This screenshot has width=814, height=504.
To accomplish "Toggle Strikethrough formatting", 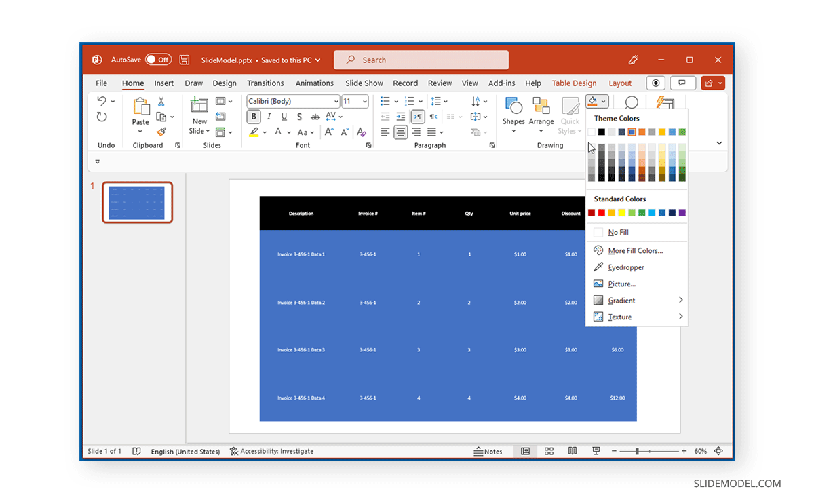I will click(314, 117).
